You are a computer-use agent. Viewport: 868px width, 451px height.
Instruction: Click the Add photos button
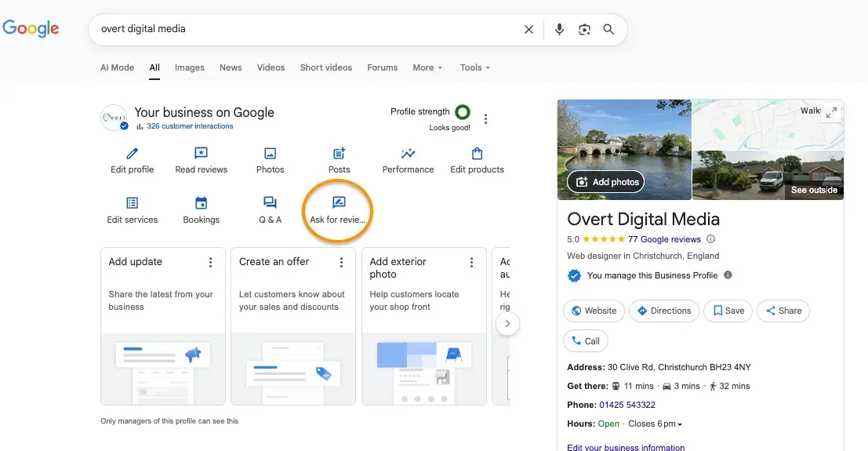[x=605, y=182]
